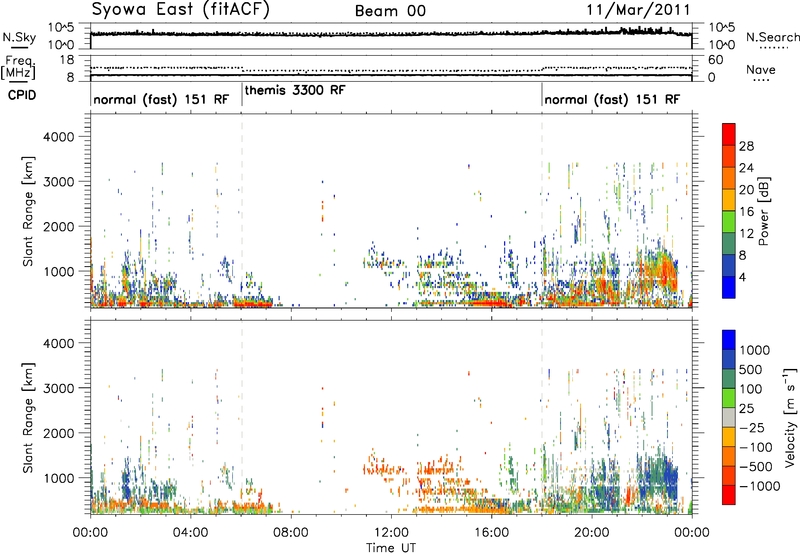Click the '12:00' time axis tick label
This screenshot has height=554, width=800.
(x=391, y=533)
